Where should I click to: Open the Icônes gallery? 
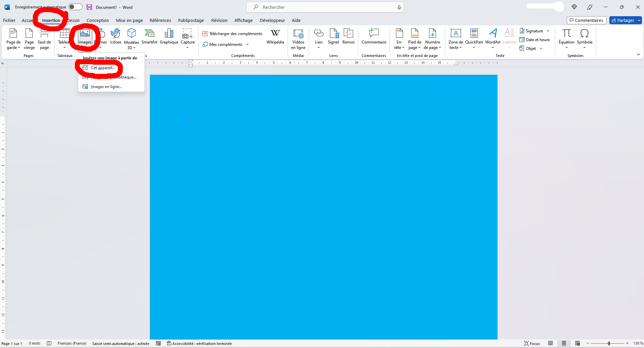coord(115,37)
